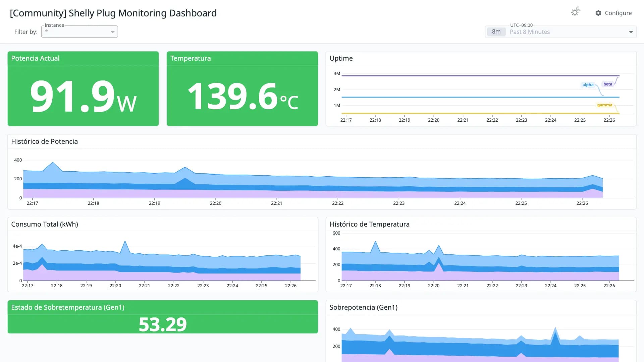Click the Uptime widget title

(341, 58)
